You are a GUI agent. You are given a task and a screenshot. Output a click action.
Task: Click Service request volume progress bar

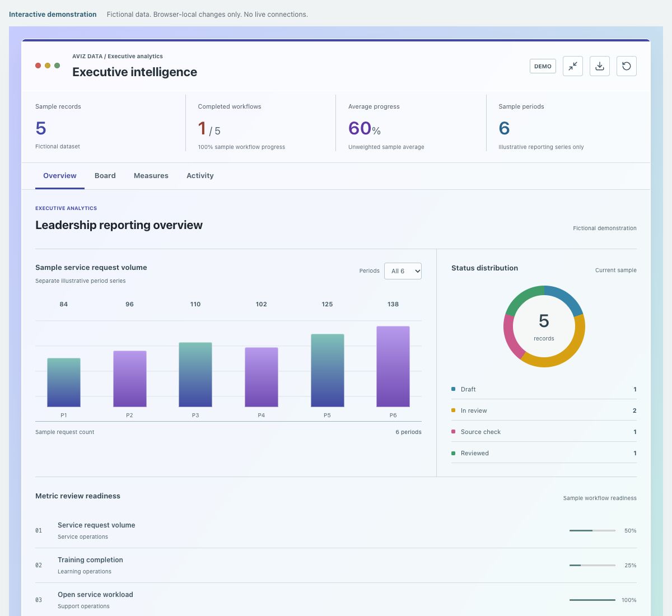[592, 530]
